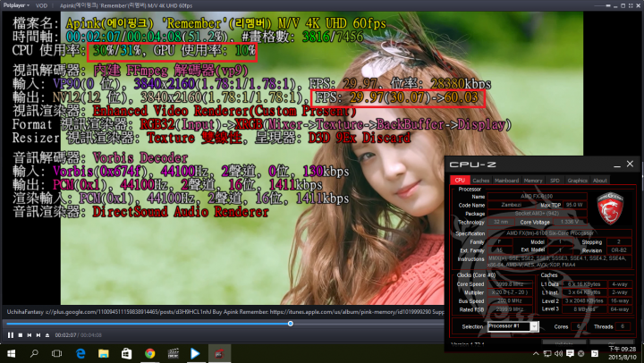This screenshot has height=363, width=644.
Task: Toggle PotPlayer fullscreen button in title bar
Action: pos(631,5)
